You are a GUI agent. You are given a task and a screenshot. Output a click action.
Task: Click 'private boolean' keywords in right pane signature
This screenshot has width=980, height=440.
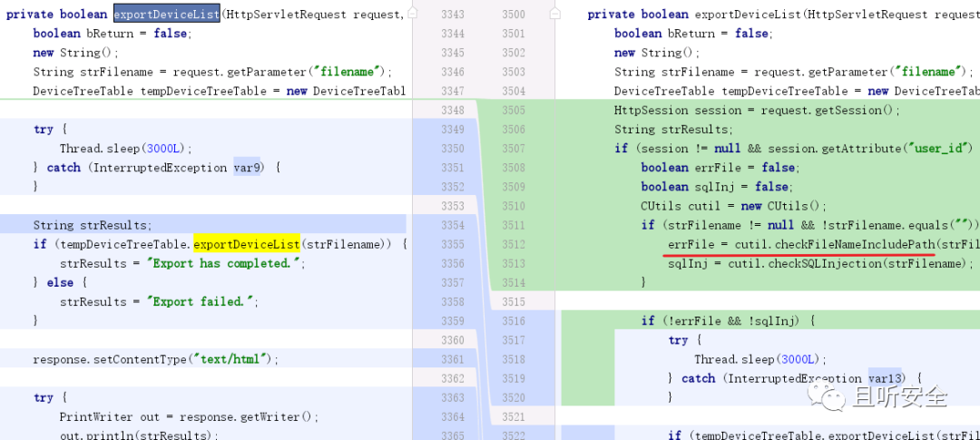click(638, 15)
